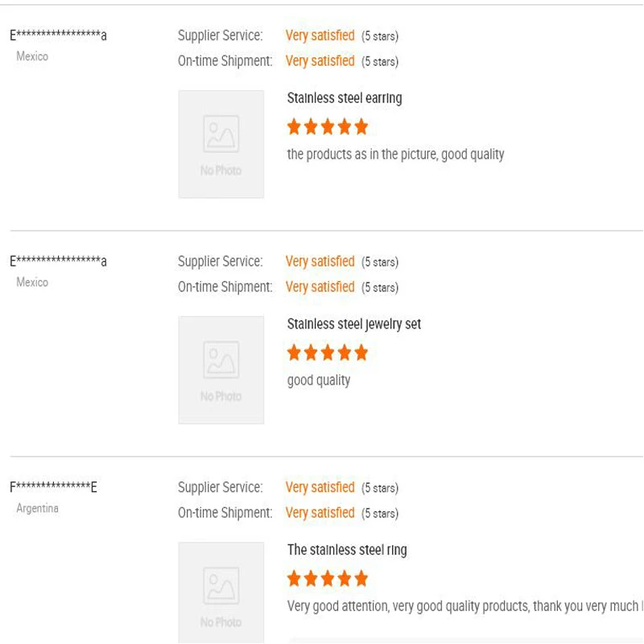Open the Stainless steel jewelry set product title

[354, 324]
